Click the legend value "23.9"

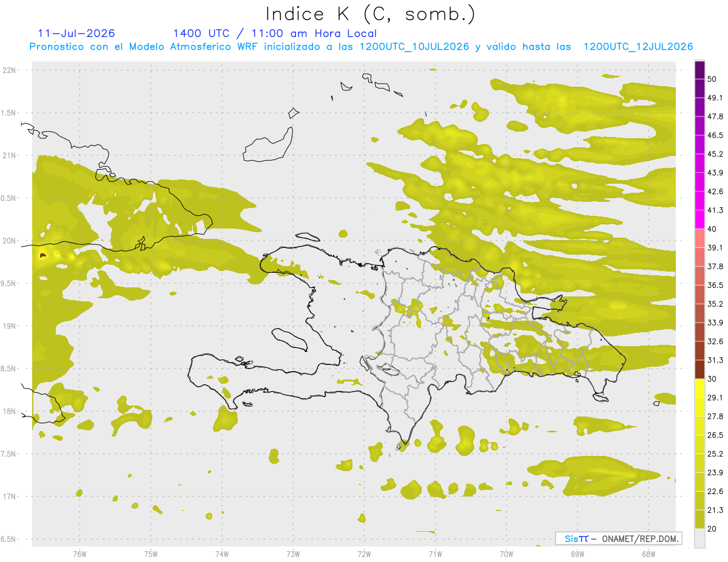715,473
